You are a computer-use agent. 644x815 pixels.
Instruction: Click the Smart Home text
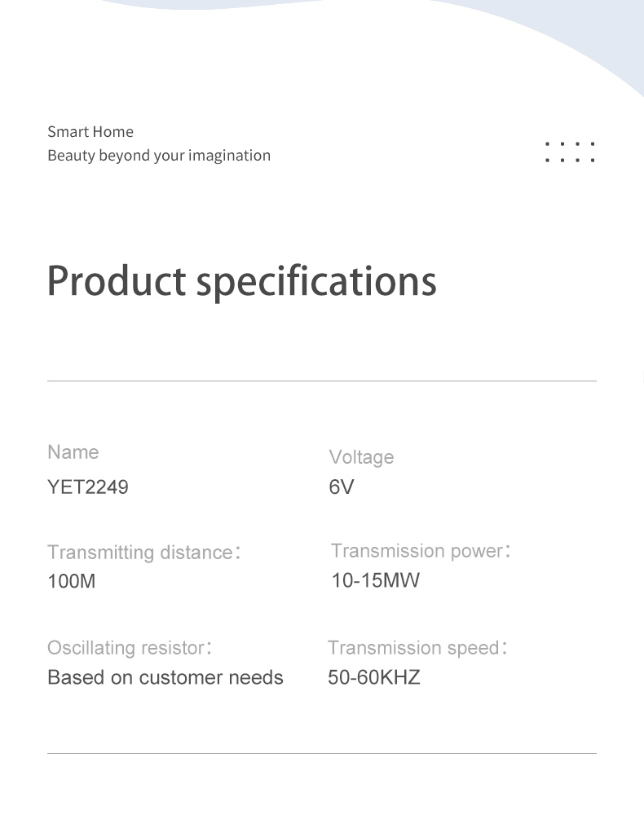[x=90, y=131]
